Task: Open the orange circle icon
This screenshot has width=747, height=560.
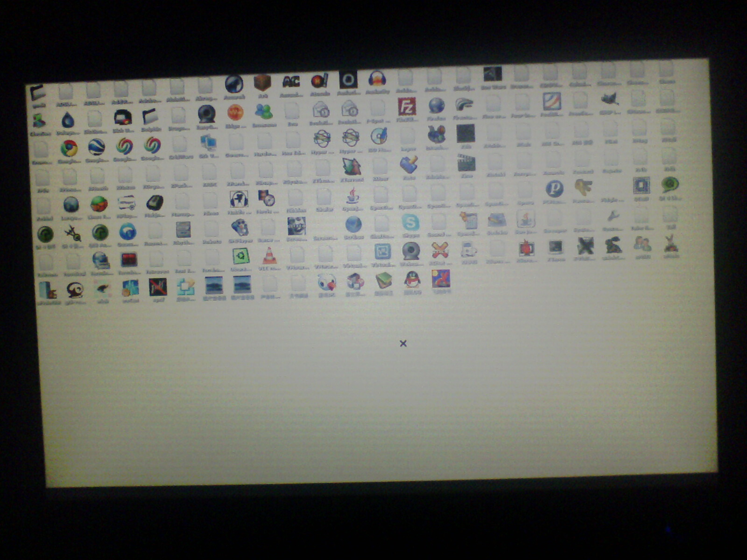Action: pyautogui.click(x=235, y=113)
